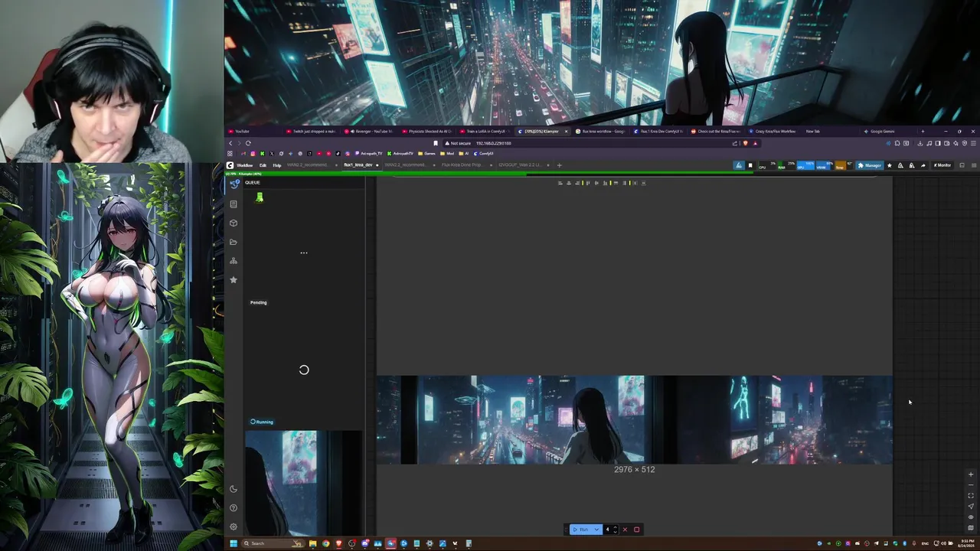Click the ComfyUI logo icon
980x551 pixels.
[230, 165]
